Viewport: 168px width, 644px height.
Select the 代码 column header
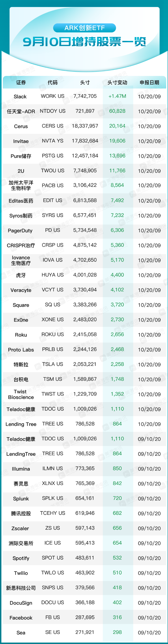tap(53, 82)
